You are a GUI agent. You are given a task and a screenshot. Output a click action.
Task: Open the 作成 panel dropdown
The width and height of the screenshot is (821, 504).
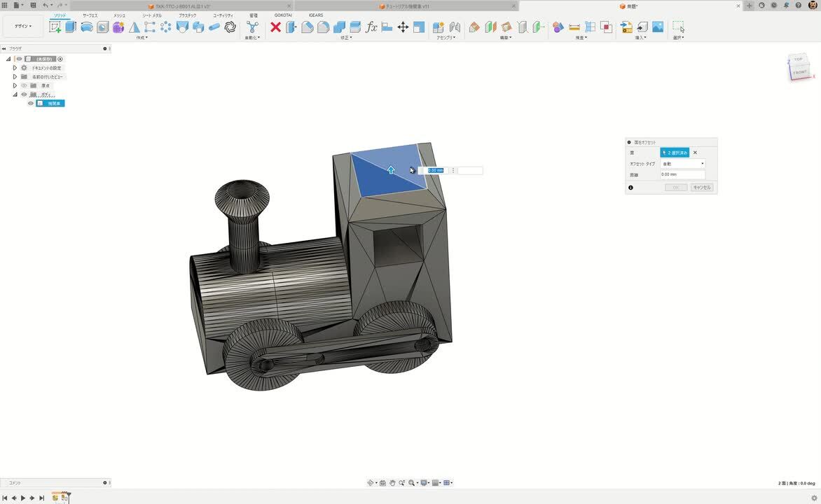[x=142, y=38]
